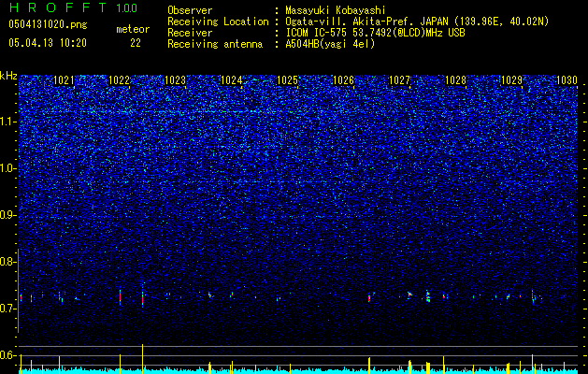Image resolution: width=588 pixels, height=374 pixels.
Task: Click the 1.0 frequency axis label
Action: coord(8,169)
